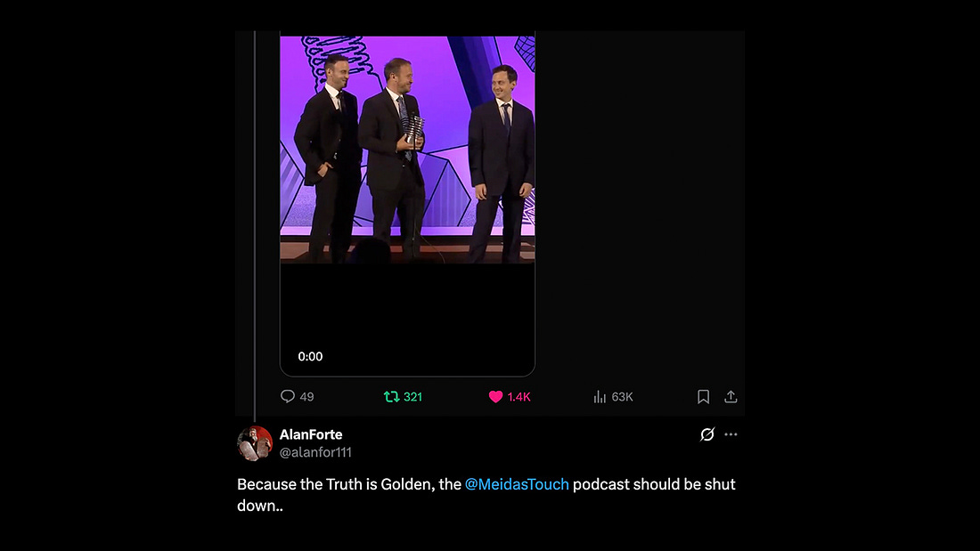Click the 1.4K likes count
The image size is (980, 551).
tap(519, 397)
